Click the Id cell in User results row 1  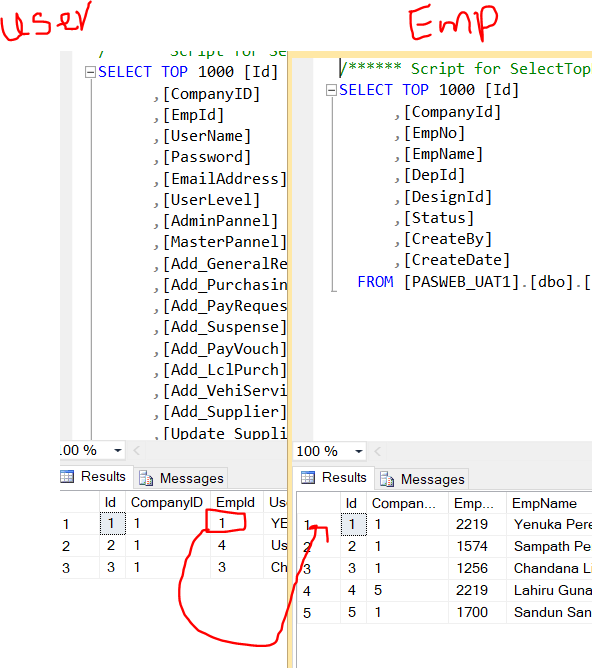pos(112,523)
